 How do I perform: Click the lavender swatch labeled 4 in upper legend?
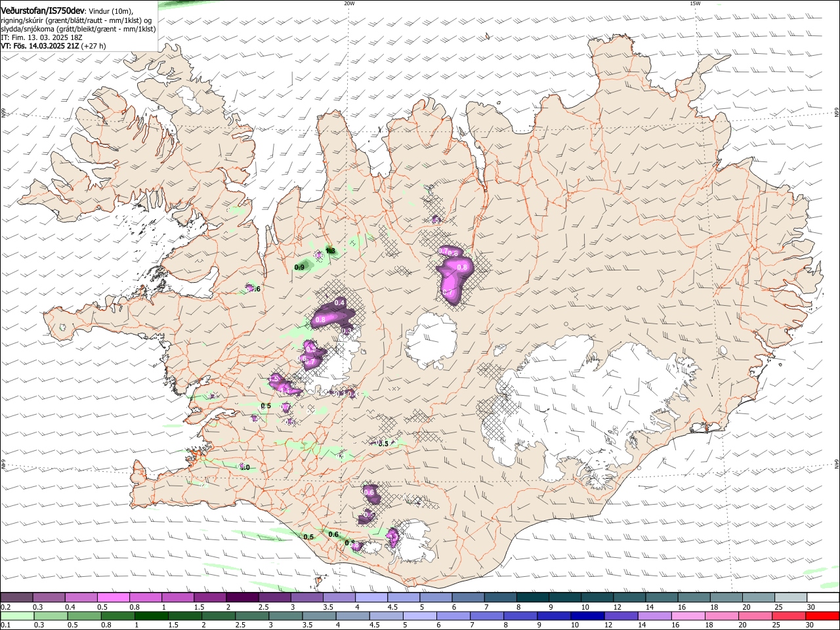(x=371, y=598)
